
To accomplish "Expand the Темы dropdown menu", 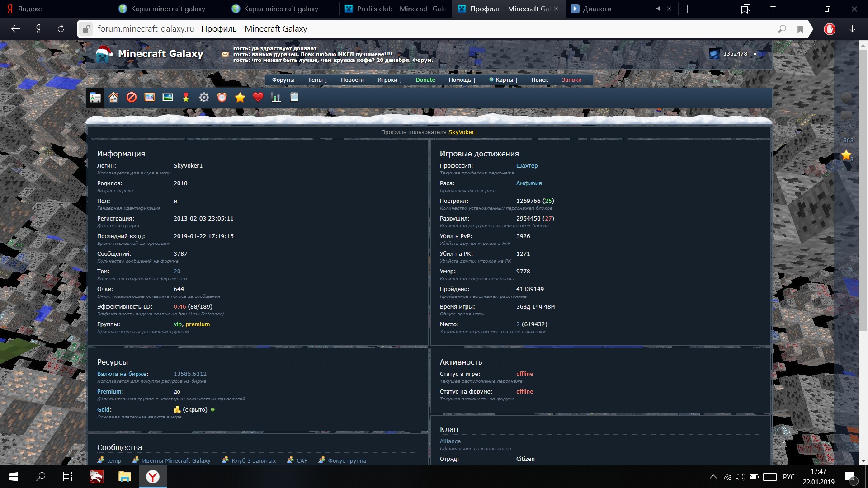I will tap(317, 80).
